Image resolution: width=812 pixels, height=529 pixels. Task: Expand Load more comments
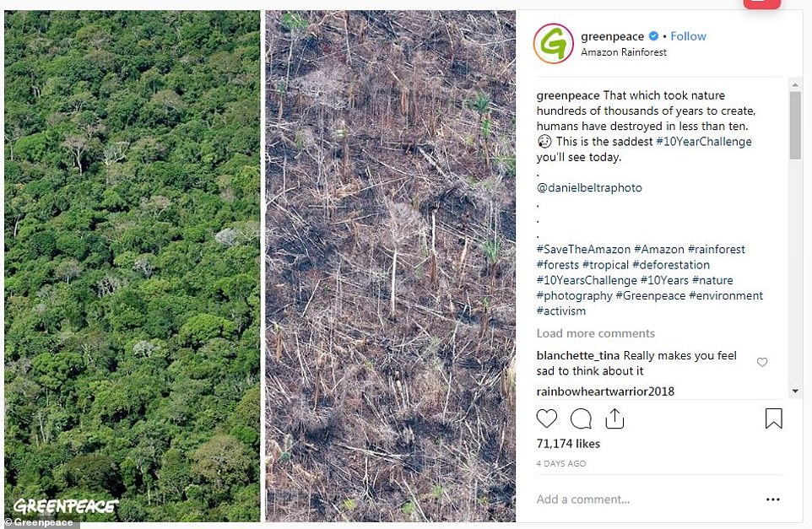point(595,333)
